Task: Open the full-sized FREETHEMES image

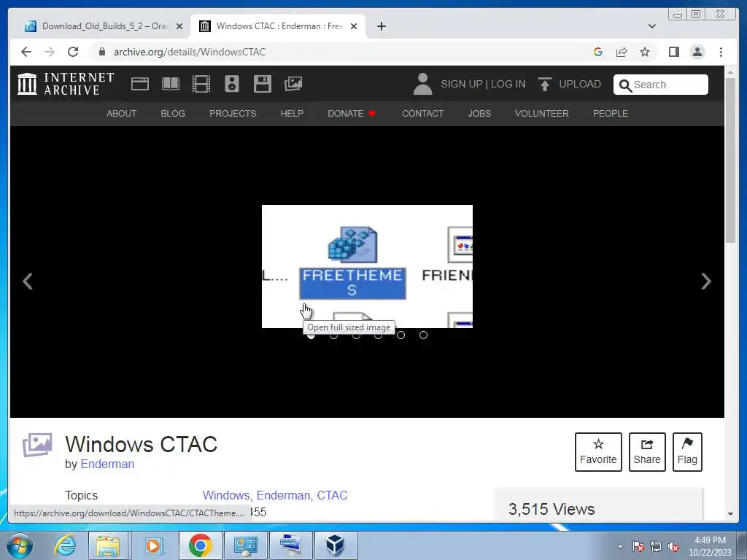Action: click(x=367, y=267)
